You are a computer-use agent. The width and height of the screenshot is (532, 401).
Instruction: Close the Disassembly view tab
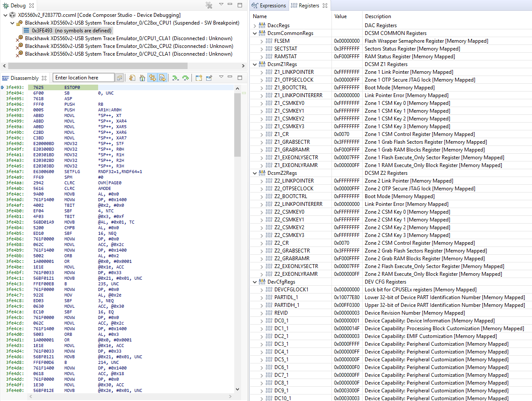pyautogui.click(x=44, y=78)
